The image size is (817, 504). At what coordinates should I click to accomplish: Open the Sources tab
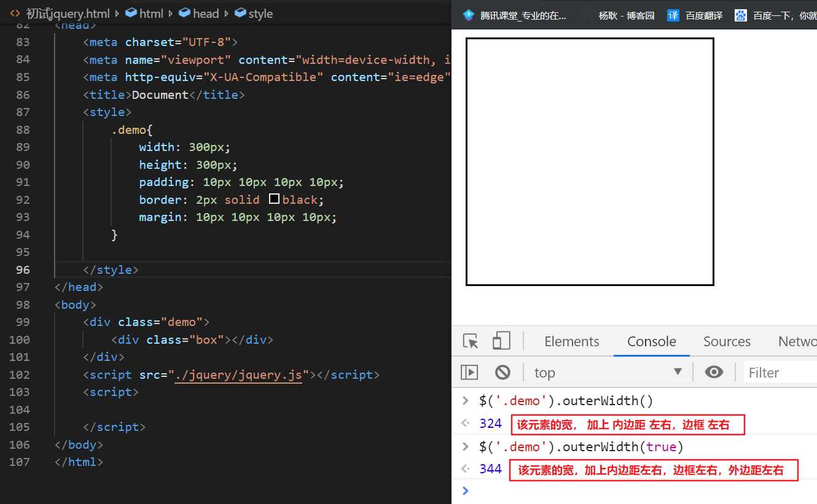(727, 342)
